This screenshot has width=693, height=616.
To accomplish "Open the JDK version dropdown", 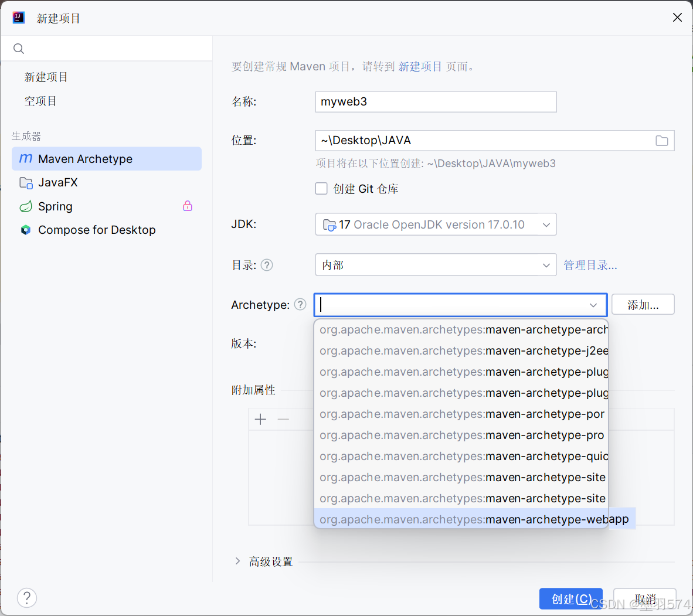I will pos(436,224).
